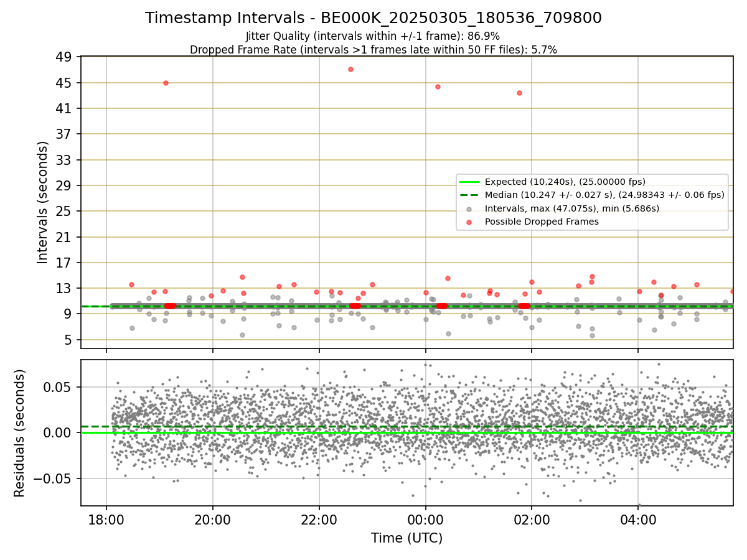
Task: Click the red dot marker in the legend
Action: point(469,222)
